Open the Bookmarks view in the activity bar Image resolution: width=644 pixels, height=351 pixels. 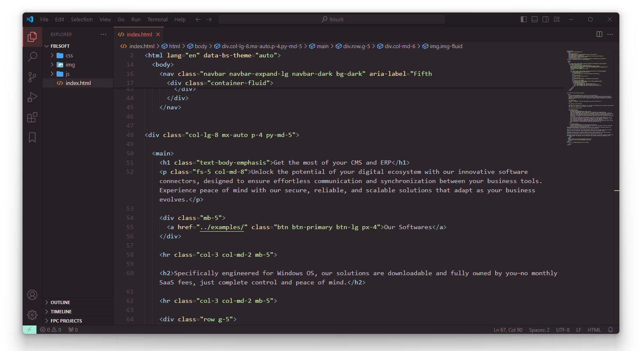click(32, 137)
